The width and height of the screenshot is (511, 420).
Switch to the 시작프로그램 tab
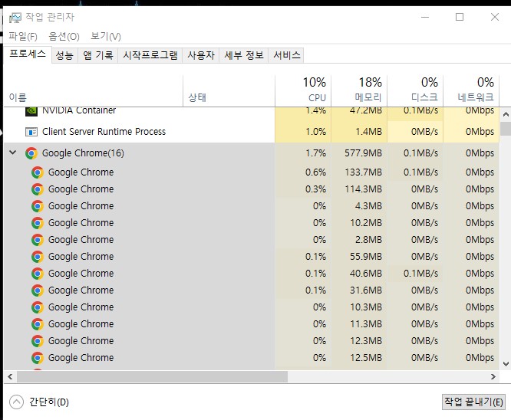150,55
